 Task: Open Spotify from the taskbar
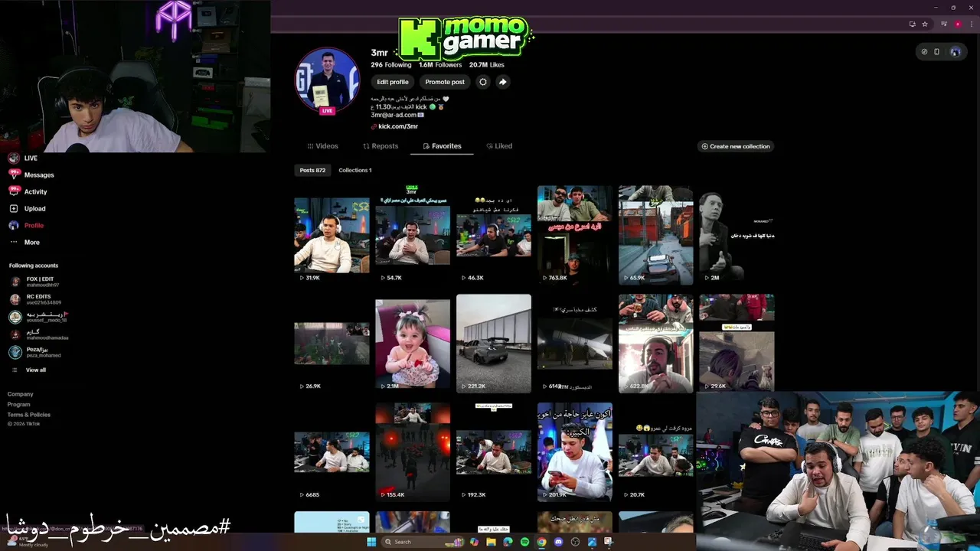(524, 542)
